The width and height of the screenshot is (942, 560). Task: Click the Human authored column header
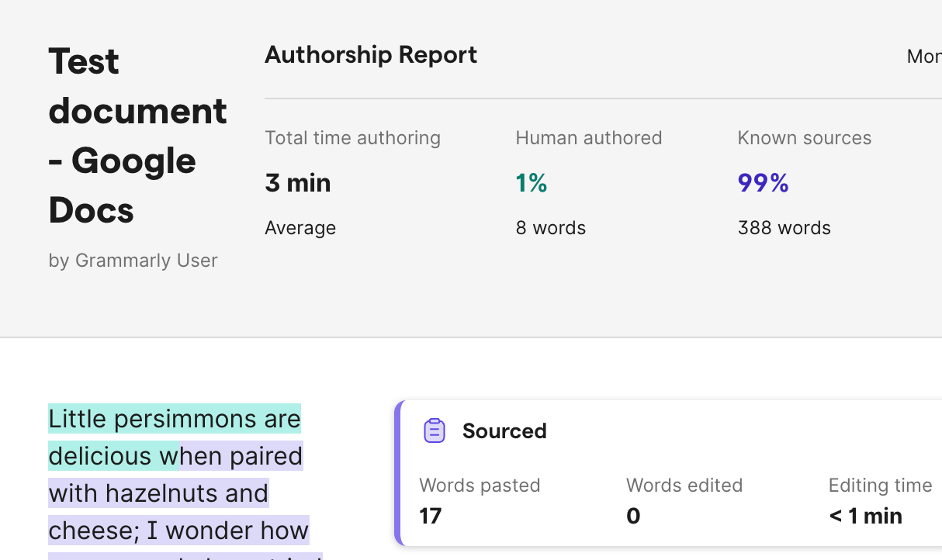pos(589,137)
